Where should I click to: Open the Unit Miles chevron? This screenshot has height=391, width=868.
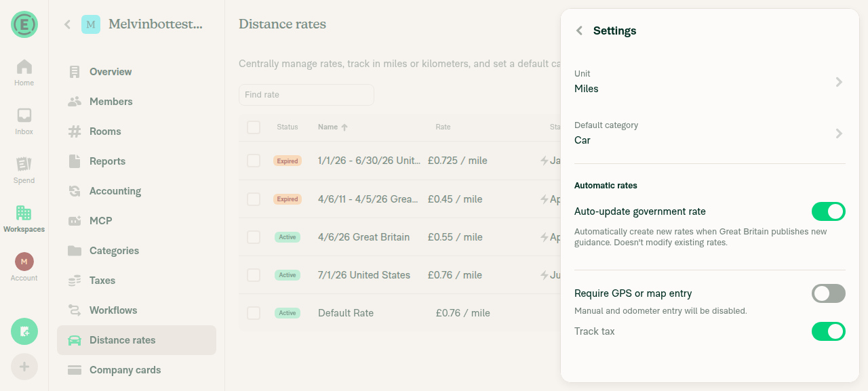point(839,82)
